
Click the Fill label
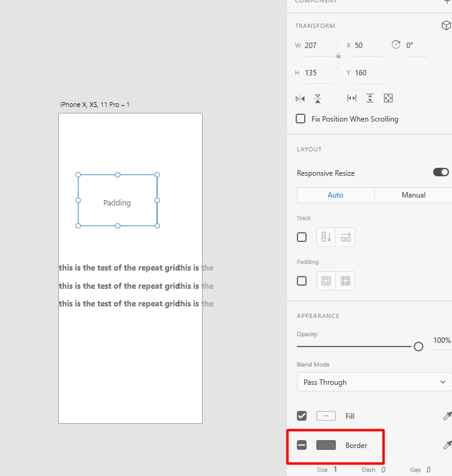click(x=350, y=416)
